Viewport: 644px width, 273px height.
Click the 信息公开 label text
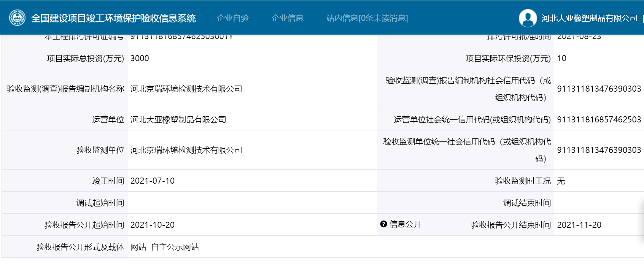click(405, 224)
